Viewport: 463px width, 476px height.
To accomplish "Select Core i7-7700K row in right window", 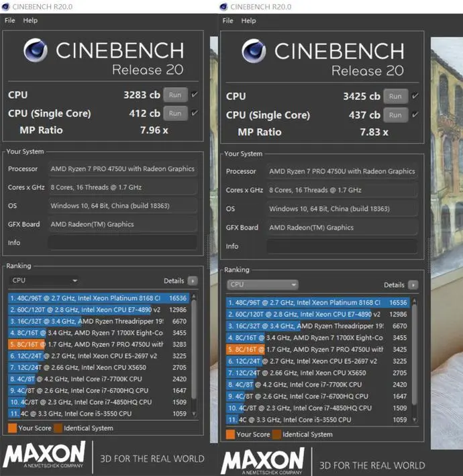I will pyautogui.click(x=317, y=385).
